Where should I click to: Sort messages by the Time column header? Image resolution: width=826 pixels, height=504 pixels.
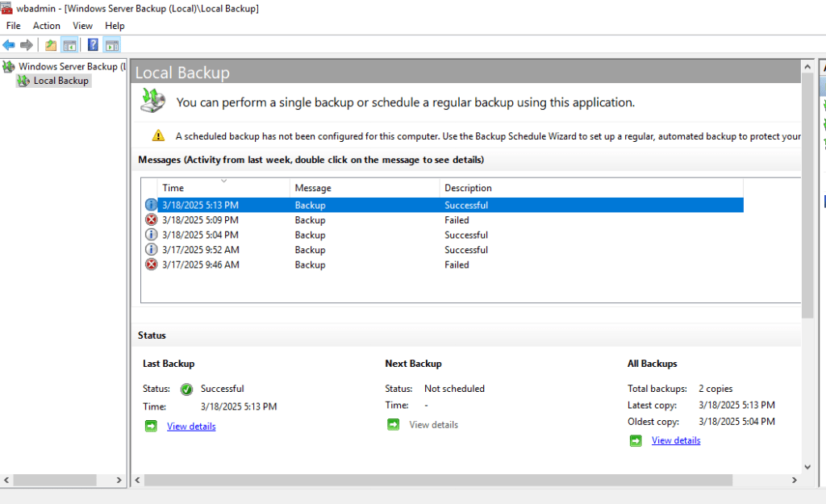coord(223,188)
